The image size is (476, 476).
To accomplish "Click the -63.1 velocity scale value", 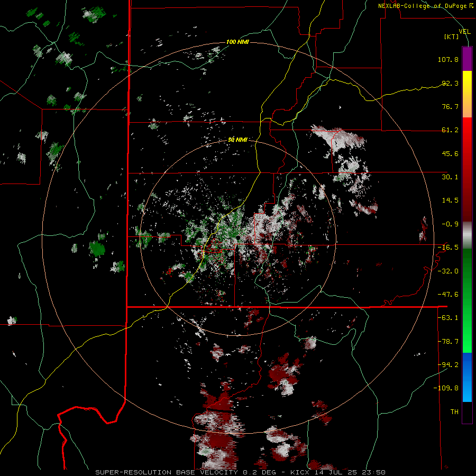I will 448,318.
